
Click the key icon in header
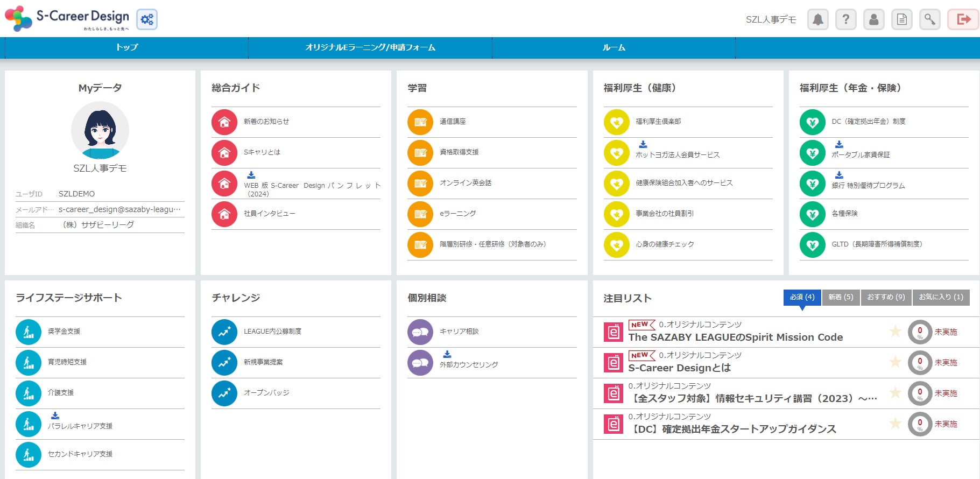(929, 19)
